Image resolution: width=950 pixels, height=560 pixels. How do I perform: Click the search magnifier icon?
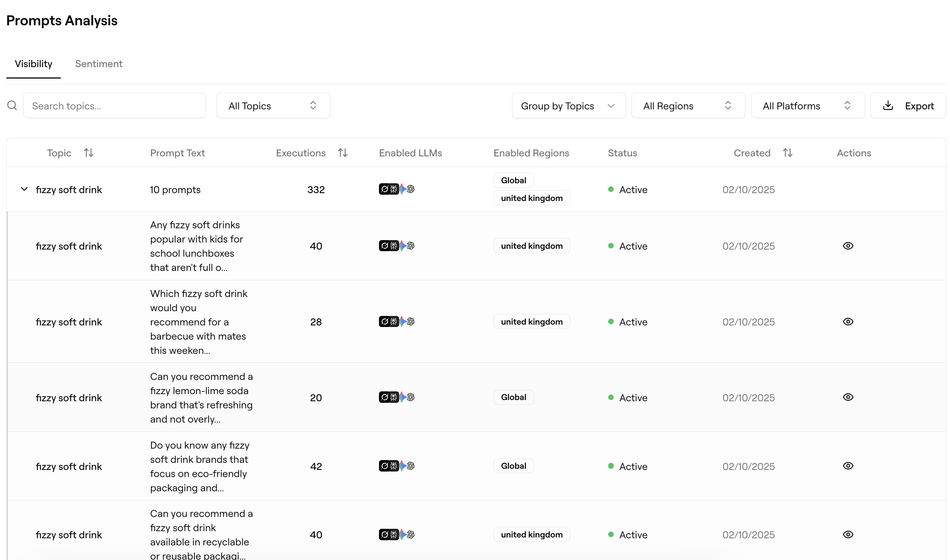coord(12,105)
